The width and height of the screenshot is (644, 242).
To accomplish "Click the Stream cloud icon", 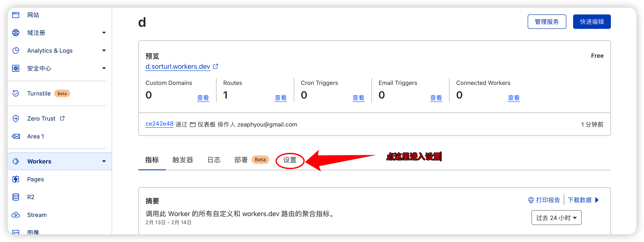I will point(15,215).
